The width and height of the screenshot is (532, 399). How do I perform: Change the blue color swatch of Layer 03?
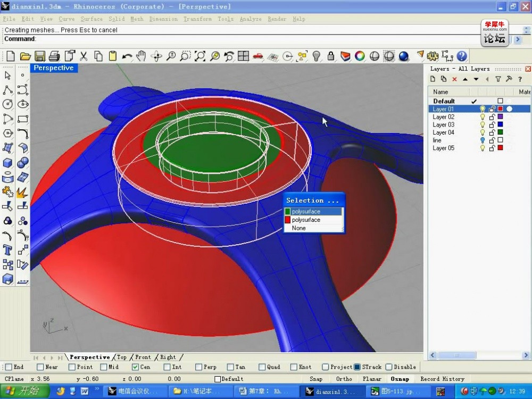[500, 124]
